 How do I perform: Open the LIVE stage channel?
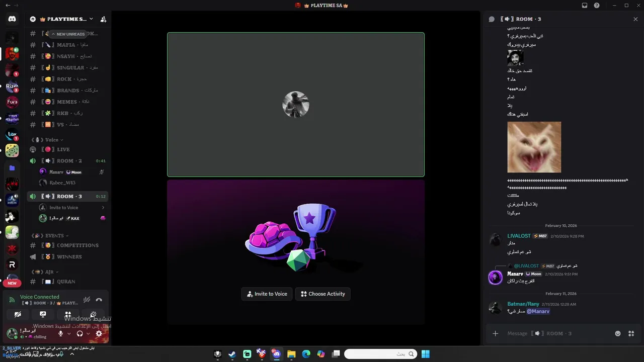point(68,149)
